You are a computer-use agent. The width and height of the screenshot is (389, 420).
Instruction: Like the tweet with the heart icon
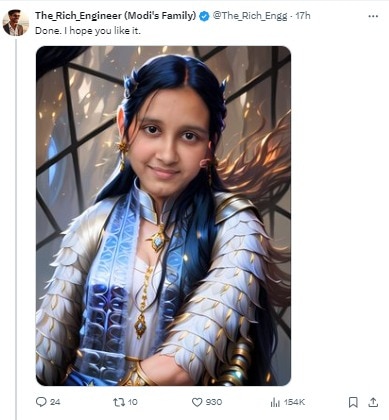tap(197, 402)
